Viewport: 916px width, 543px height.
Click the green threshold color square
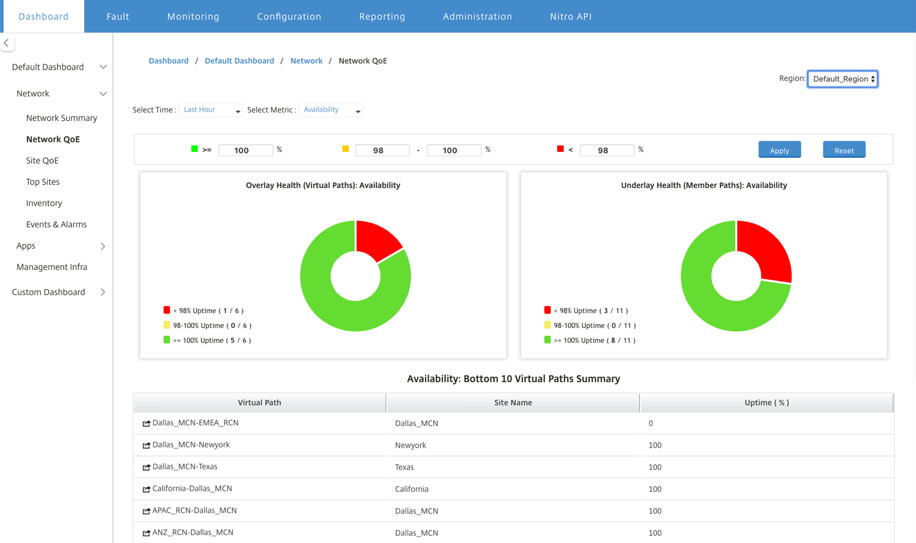pyautogui.click(x=195, y=149)
